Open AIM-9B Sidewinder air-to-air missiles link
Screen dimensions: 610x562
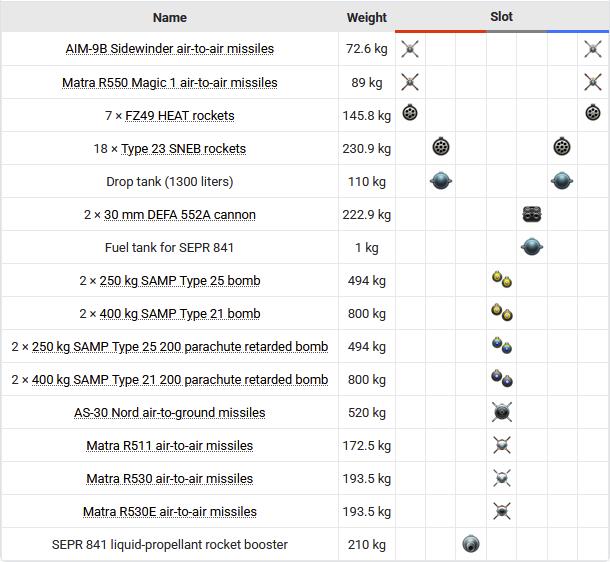[x=170, y=49]
